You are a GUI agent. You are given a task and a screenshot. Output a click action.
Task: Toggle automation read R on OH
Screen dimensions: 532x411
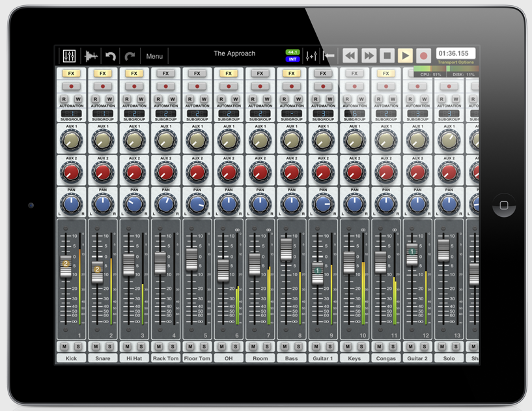[221, 99]
